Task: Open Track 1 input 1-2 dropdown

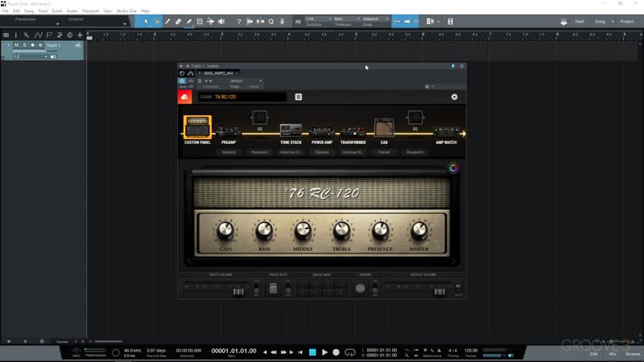Action: tap(31, 56)
